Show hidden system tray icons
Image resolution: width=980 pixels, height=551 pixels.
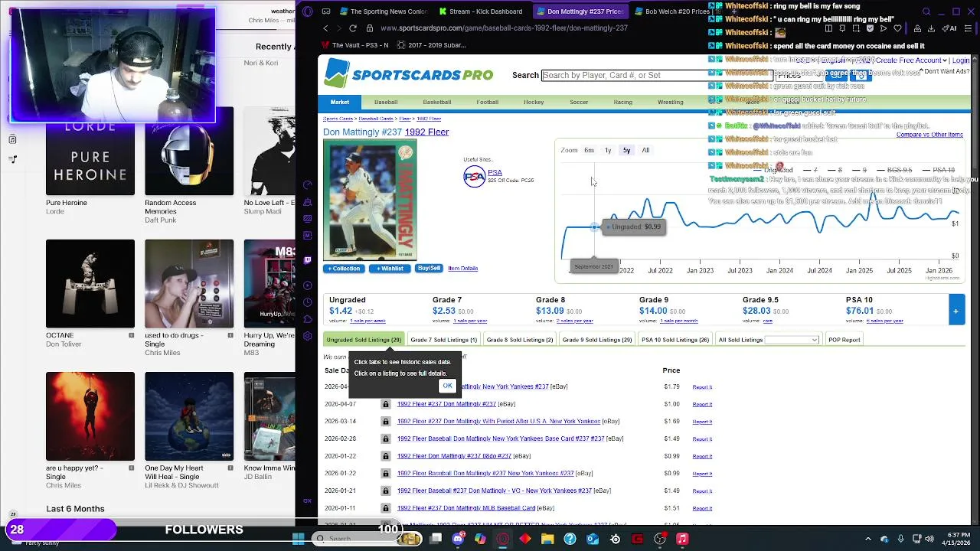coord(867,539)
